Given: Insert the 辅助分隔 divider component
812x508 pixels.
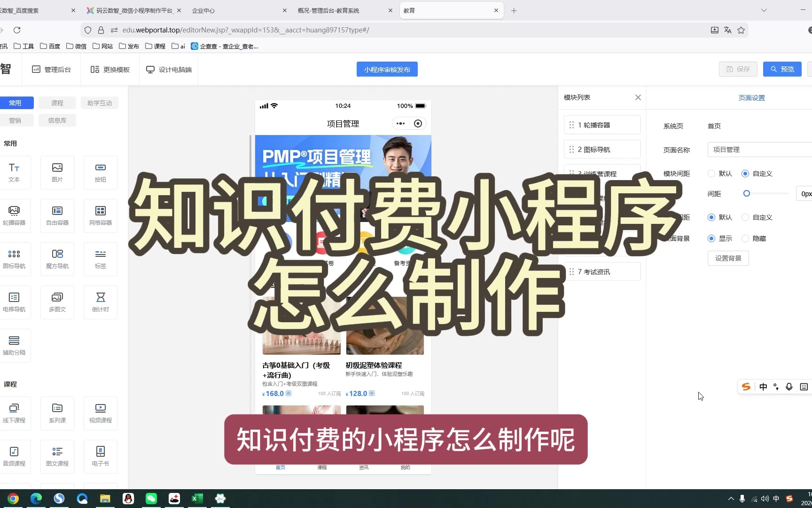Looking at the screenshot, I should [14, 346].
